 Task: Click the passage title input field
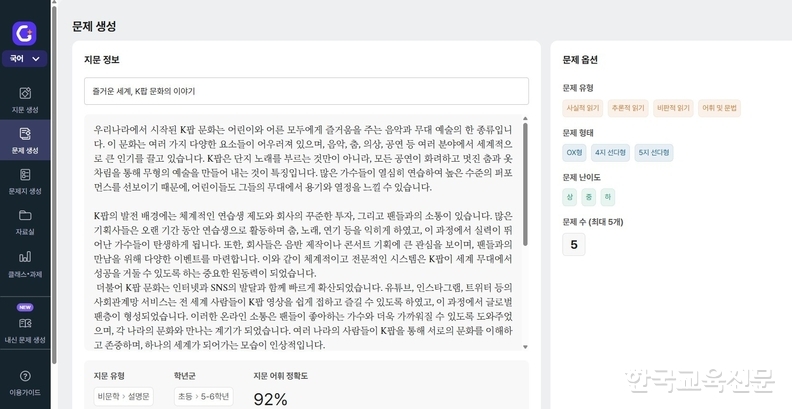tap(306, 91)
